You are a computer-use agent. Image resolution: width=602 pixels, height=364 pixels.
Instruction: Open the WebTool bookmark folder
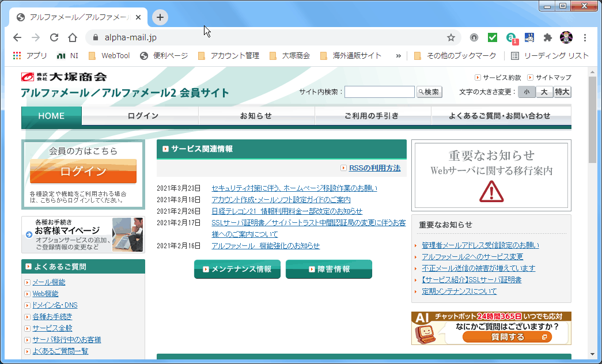(x=109, y=56)
